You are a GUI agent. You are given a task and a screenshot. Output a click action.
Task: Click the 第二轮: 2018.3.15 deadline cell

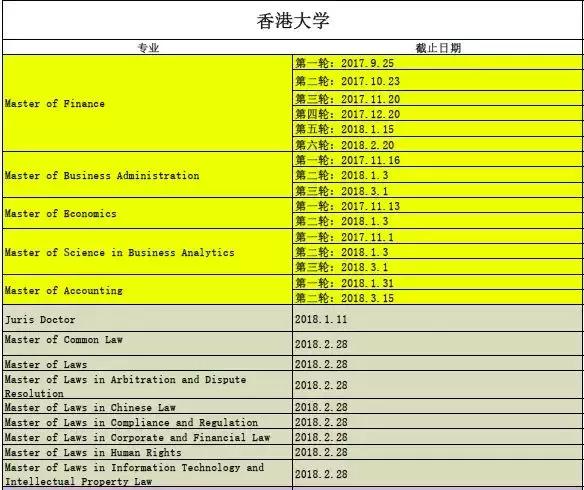point(438,297)
